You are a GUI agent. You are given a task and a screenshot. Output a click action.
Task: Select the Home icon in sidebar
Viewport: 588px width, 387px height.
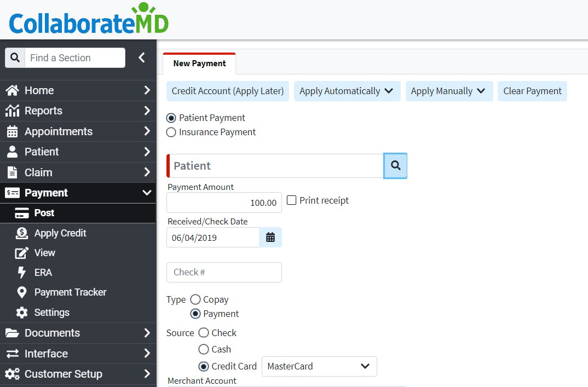point(13,90)
